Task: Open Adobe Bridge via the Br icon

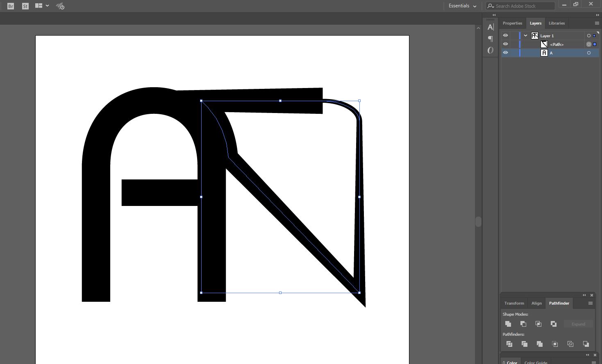Action: point(11,6)
